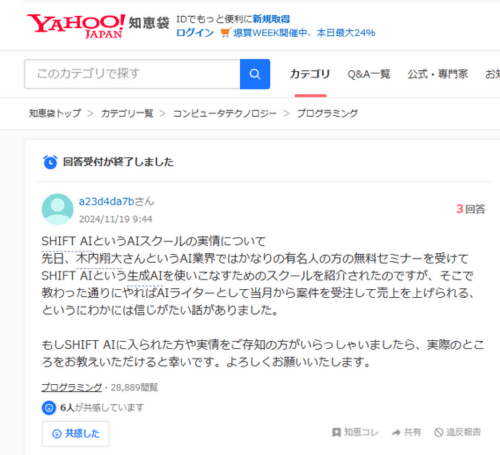Viewport: 500px width, 455px height.
Task: Click the 6人が共感しています text
Action: tap(102, 408)
